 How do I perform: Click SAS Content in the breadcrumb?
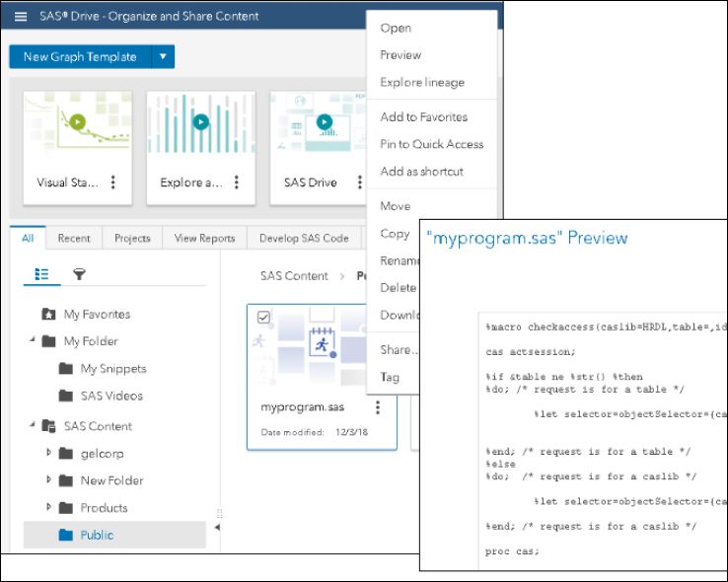(x=294, y=276)
